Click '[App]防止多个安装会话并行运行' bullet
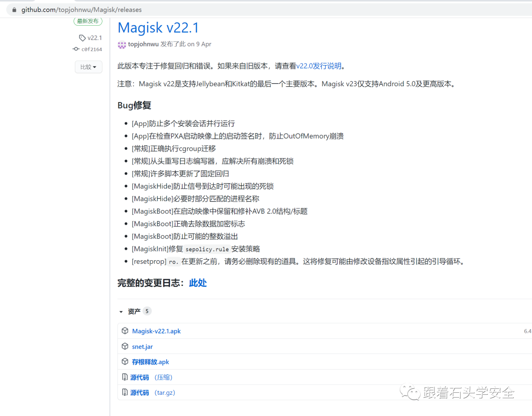Image resolution: width=532 pixels, height=416 pixels. pos(183,124)
